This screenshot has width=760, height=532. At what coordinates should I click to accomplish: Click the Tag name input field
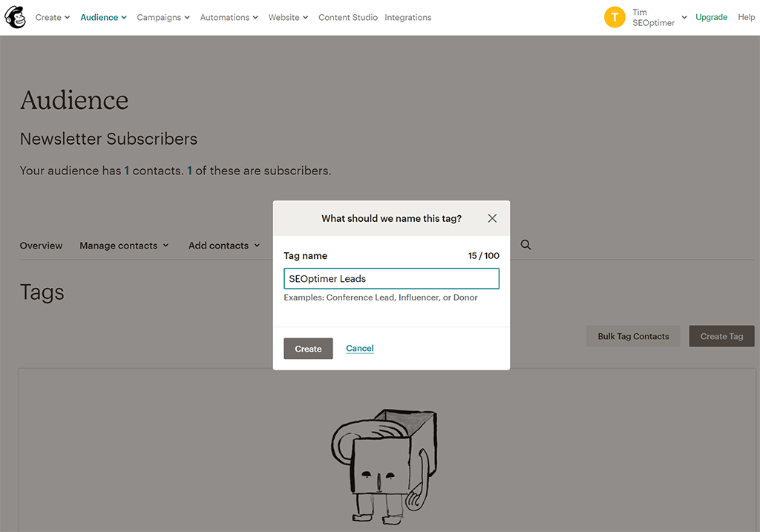(391, 279)
